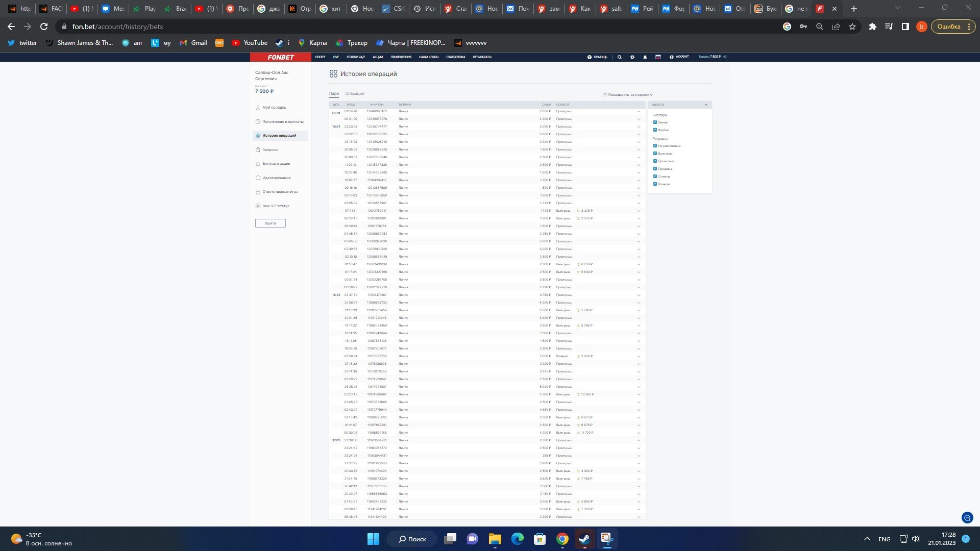This screenshot has width=980, height=551.
Task: Click the Выйти logout button
Action: (271, 223)
